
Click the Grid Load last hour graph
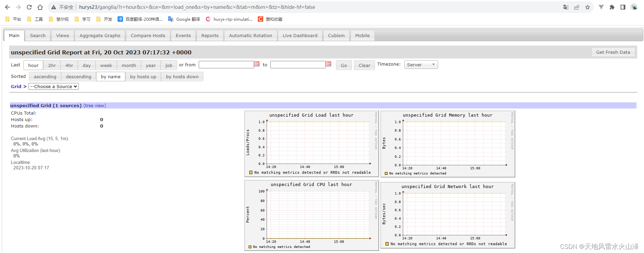[311, 144]
